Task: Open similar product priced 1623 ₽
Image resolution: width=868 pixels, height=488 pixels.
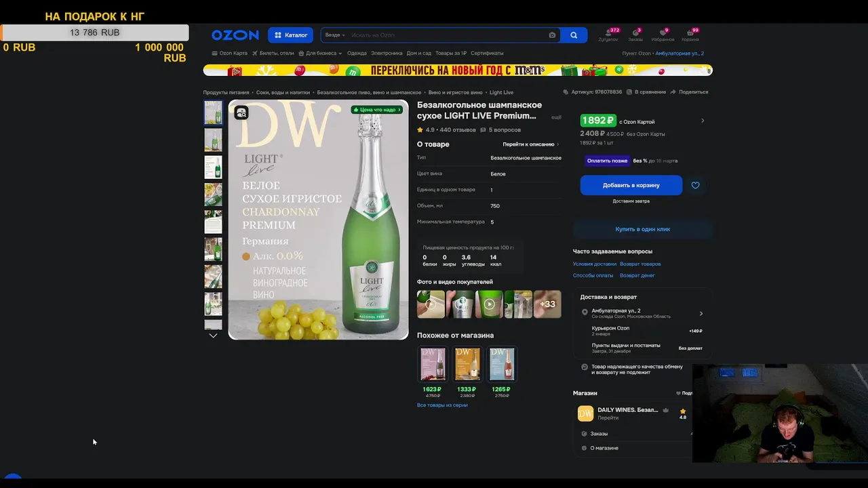Action: [432, 371]
